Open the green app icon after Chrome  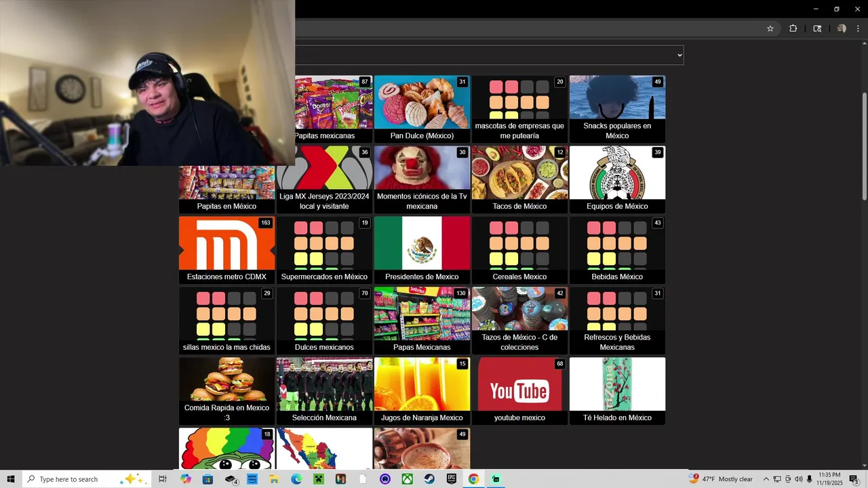[496, 479]
